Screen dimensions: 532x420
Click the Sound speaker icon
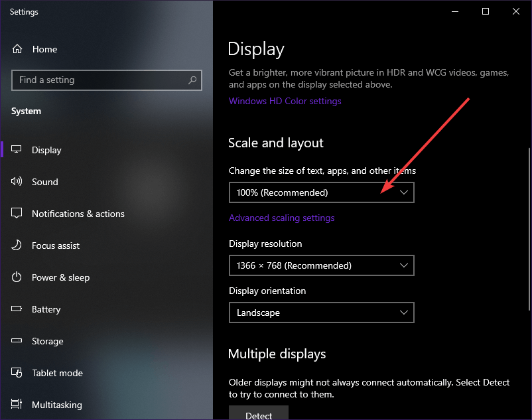(17, 182)
